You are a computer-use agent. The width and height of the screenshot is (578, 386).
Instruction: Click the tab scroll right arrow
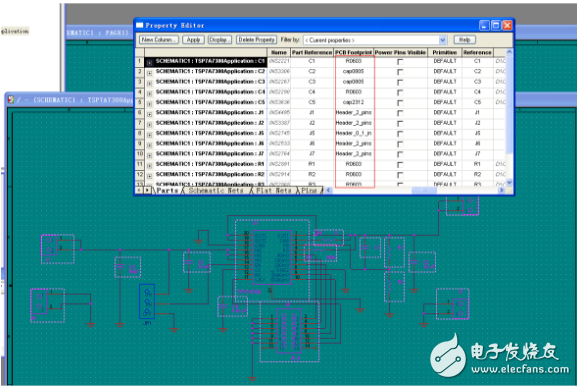[147, 190]
